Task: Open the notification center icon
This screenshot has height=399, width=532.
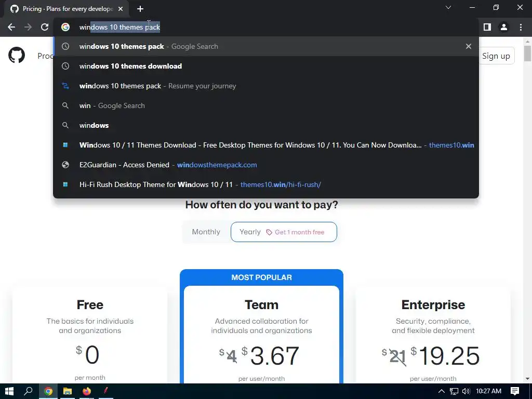Action: pos(515,391)
